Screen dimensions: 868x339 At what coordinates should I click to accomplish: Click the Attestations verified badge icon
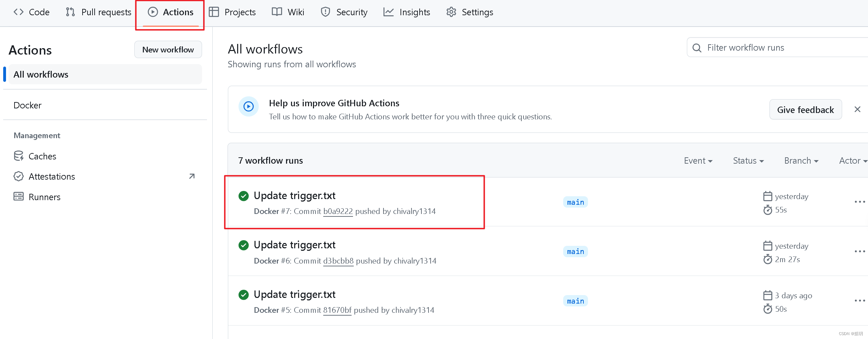(x=18, y=176)
